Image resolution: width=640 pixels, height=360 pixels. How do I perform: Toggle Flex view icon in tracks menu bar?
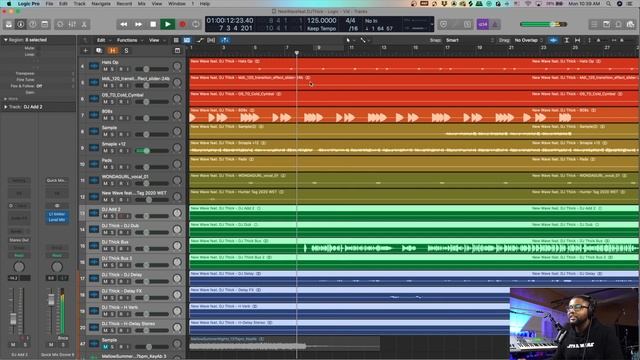click(x=211, y=40)
